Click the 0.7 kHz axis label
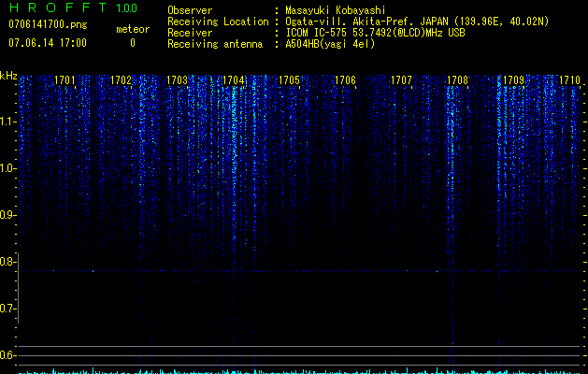 (x=7, y=309)
